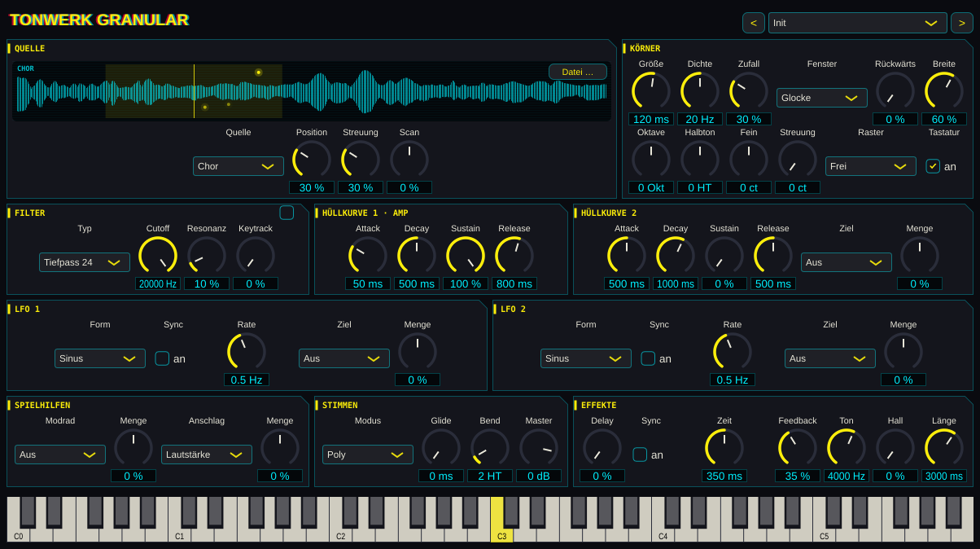Click the Keytrack knob

tap(256, 256)
